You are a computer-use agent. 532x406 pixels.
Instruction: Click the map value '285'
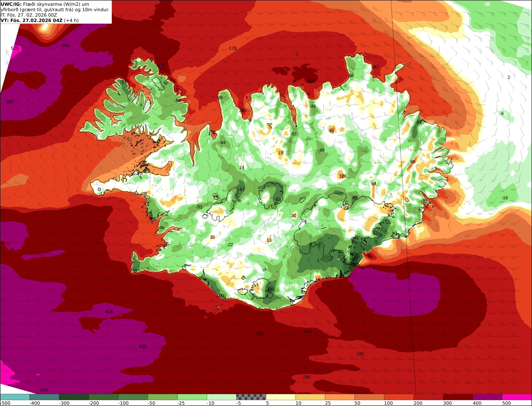[x=307, y=377]
